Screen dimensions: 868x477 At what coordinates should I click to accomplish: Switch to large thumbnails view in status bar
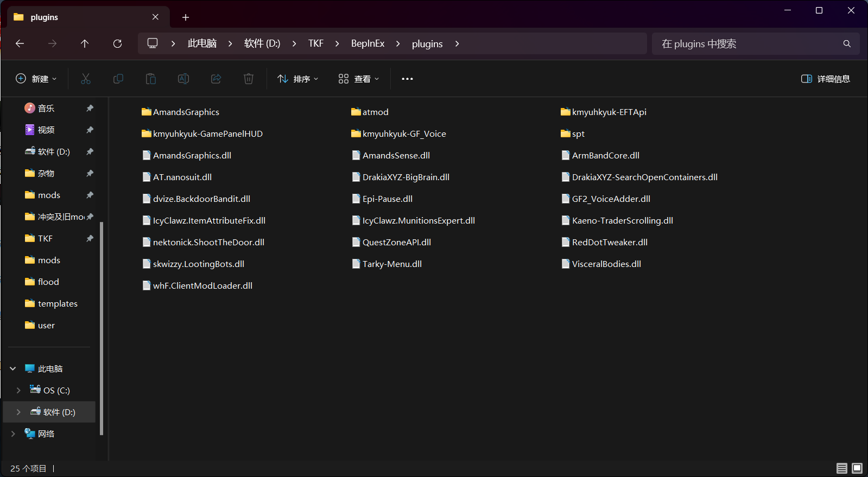(857, 468)
